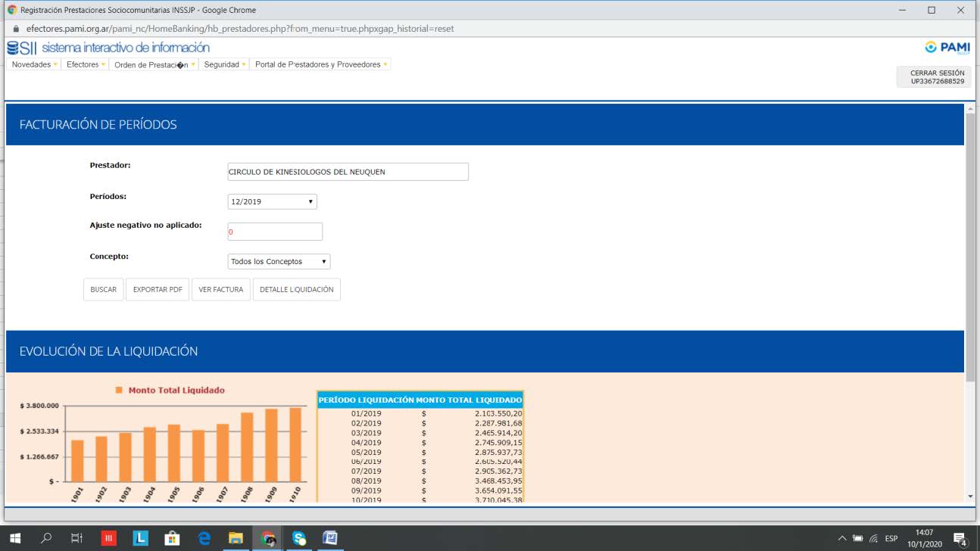Click the 01/2019 period cell

(367, 414)
